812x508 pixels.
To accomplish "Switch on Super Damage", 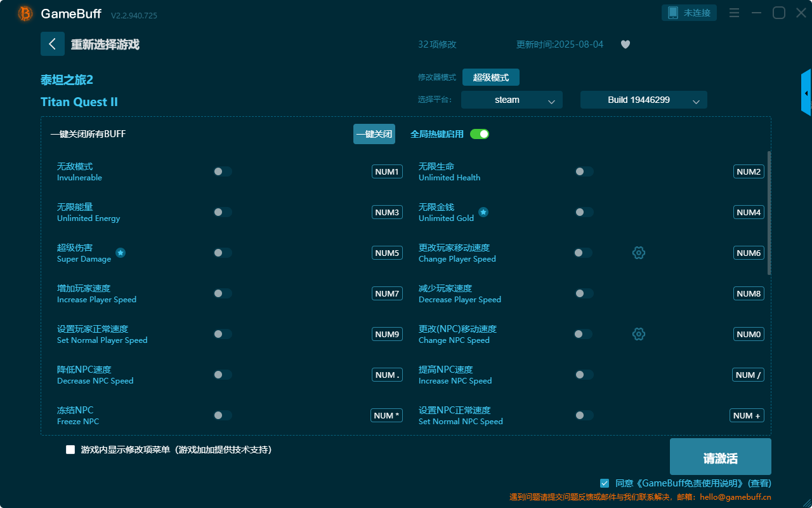I will coord(223,253).
